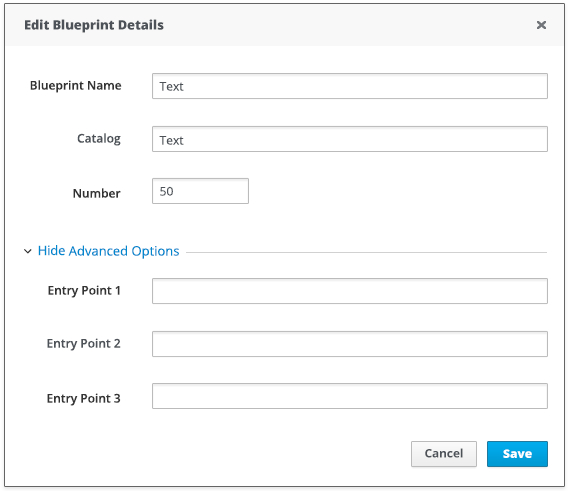Collapse advanced options via chevron icon
This screenshot has height=491, width=569.
click(28, 251)
